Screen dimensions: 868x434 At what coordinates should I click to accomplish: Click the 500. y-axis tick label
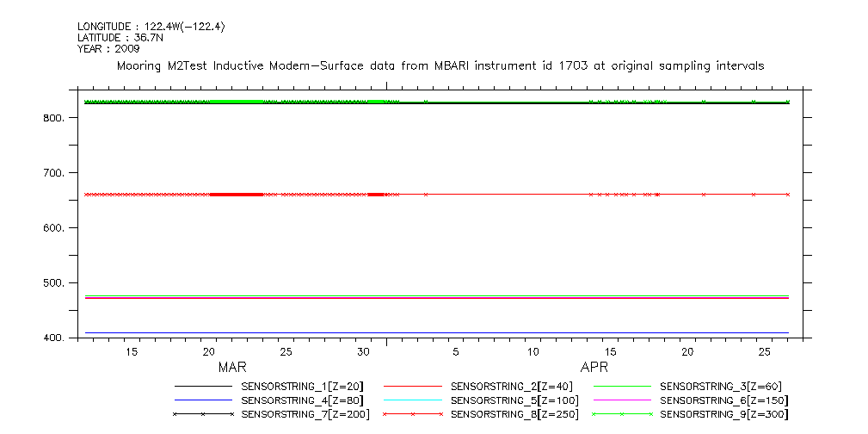pos(54,283)
